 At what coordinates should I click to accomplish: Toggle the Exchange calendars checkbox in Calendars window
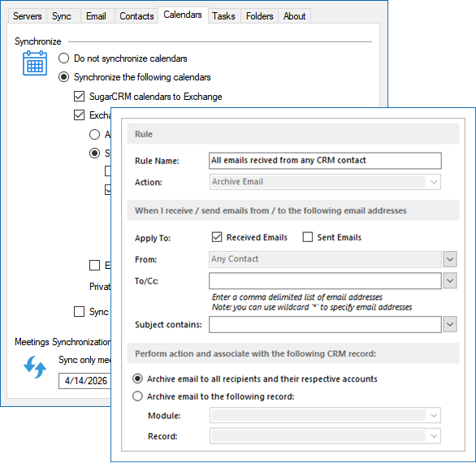point(80,115)
